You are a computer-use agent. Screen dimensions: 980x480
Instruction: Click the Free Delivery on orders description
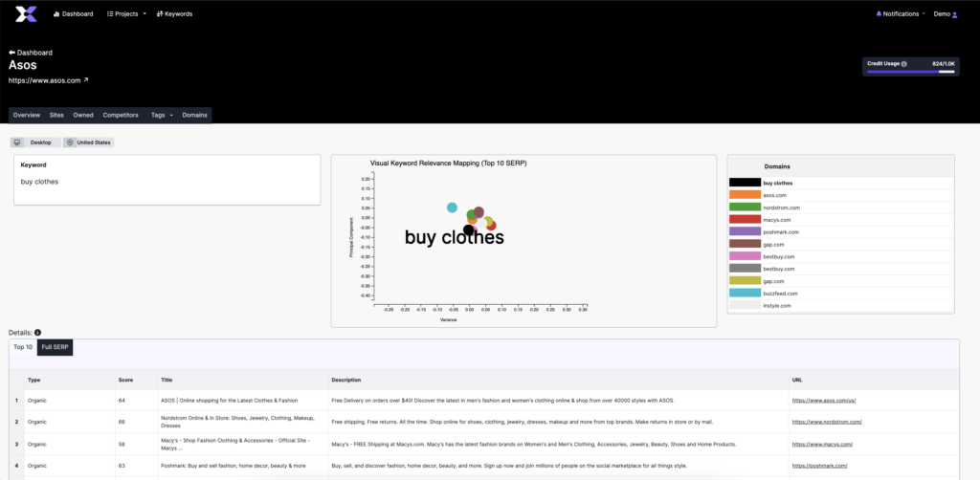tap(503, 400)
